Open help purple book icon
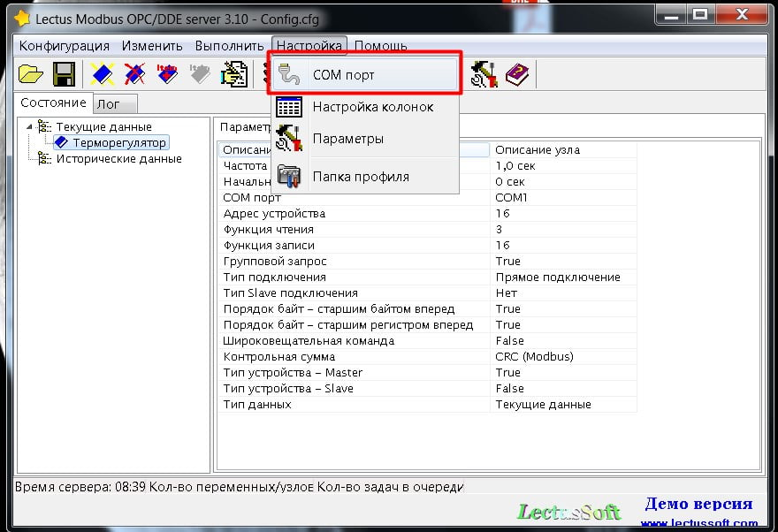Image resolution: width=778 pixels, height=532 pixels. point(517,74)
